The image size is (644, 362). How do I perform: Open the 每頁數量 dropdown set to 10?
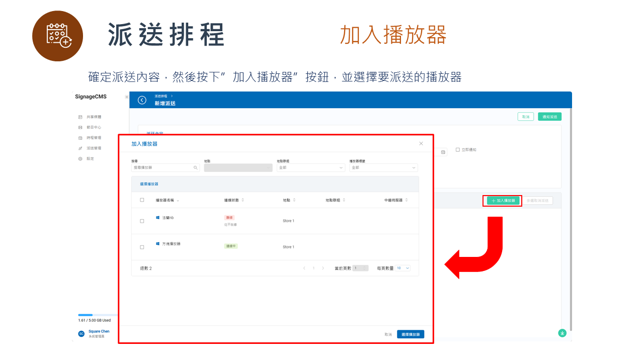403,268
